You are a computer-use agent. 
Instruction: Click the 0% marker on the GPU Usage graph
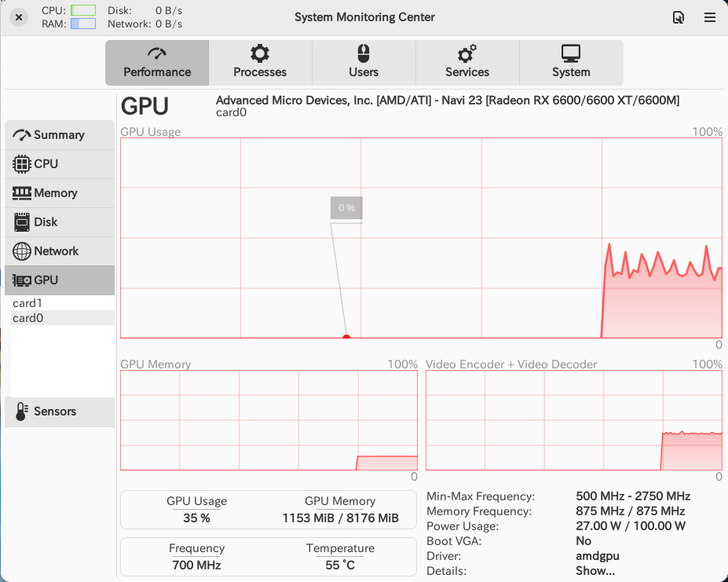346,207
